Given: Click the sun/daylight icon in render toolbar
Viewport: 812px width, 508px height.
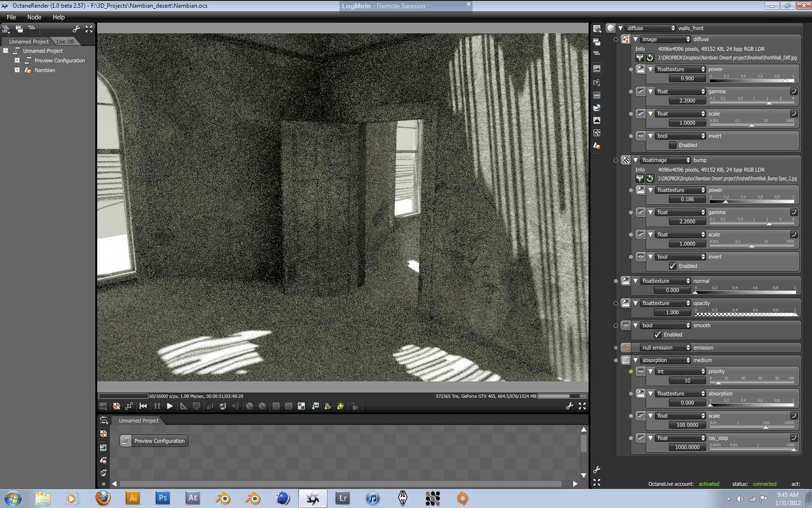Looking at the screenshot, I should [x=340, y=406].
